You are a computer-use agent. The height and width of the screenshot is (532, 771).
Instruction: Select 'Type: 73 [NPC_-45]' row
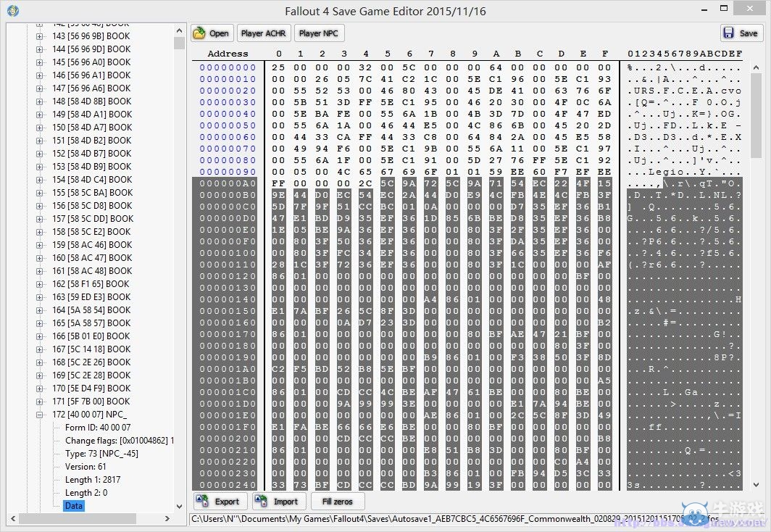pos(101,454)
